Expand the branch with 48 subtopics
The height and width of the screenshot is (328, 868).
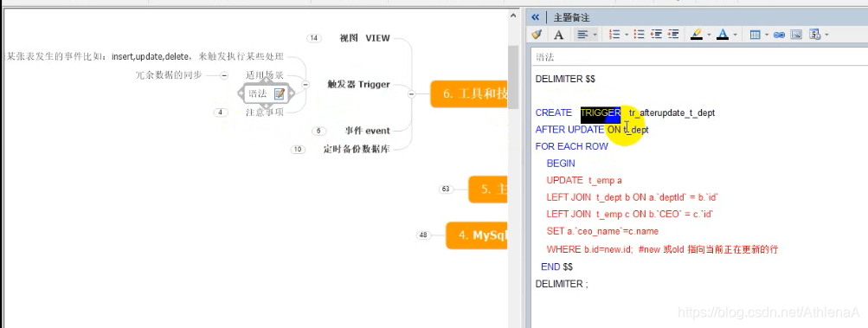point(423,235)
